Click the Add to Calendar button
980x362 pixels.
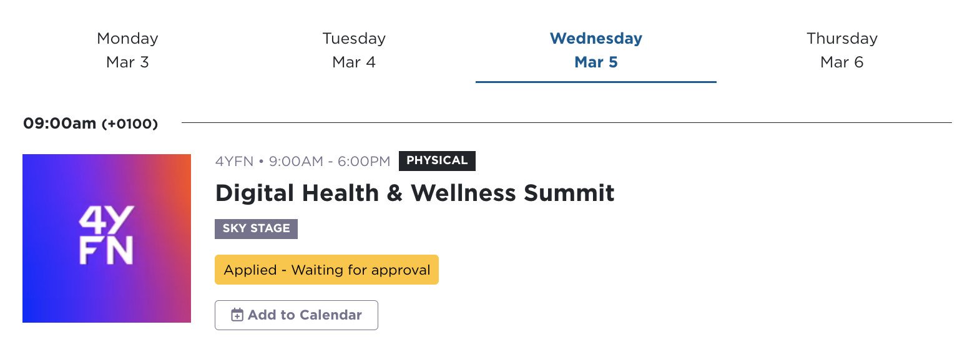[x=296, y=315]
